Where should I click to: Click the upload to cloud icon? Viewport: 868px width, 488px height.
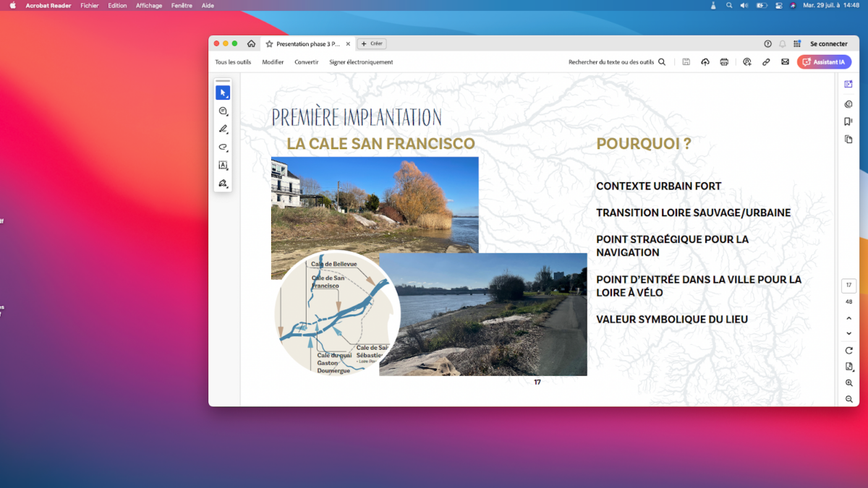click(705, 62)
